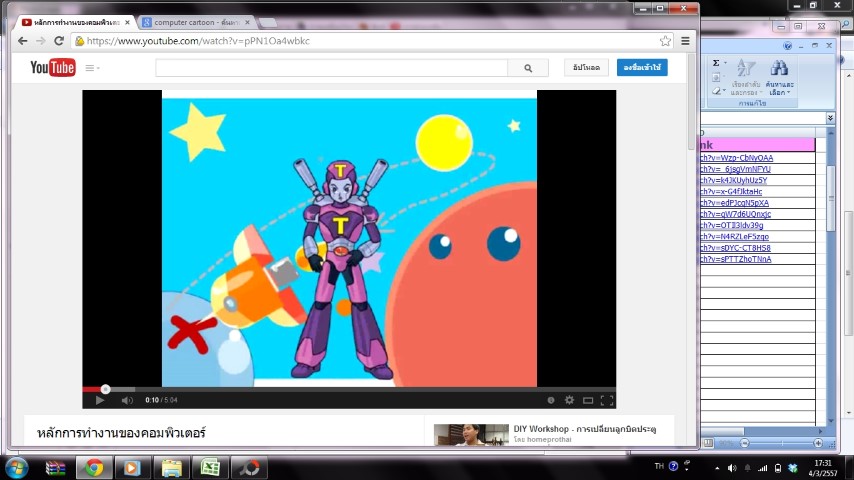
Task: Reload the YouTube page
Action: pos(59,41)
